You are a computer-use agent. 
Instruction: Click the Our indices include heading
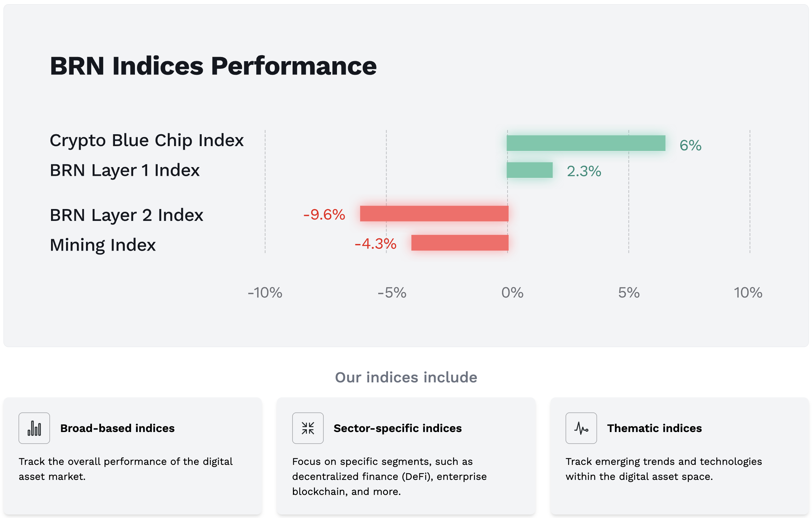406,377
